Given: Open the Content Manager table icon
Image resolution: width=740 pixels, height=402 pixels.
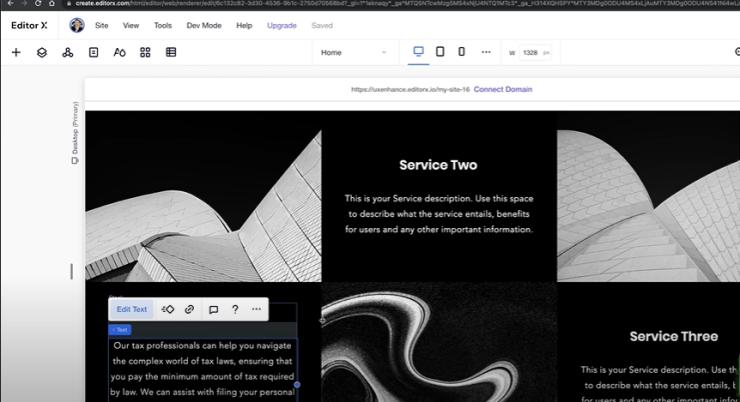Looking at the screenshot, I should pyautogui.click(x=171, y=52).
